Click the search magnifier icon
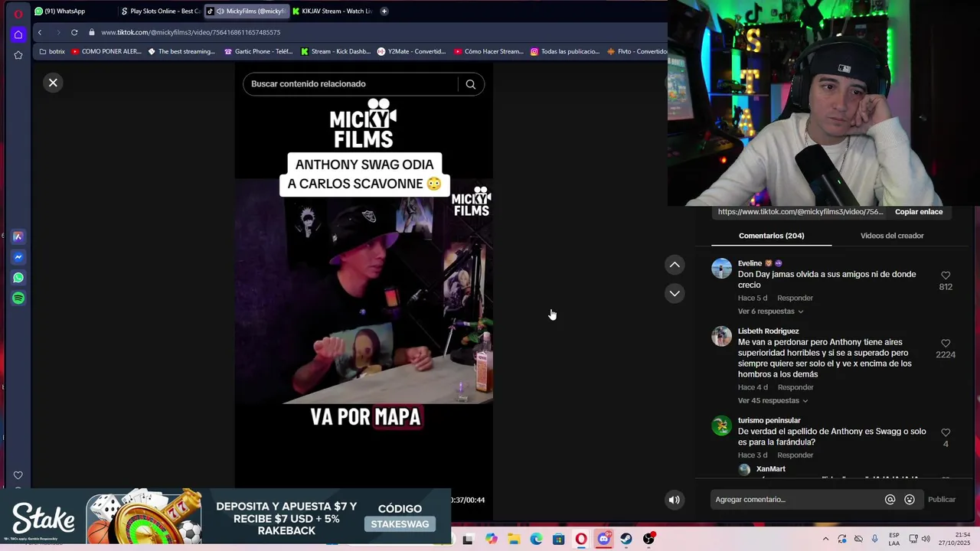 [471, 84]
